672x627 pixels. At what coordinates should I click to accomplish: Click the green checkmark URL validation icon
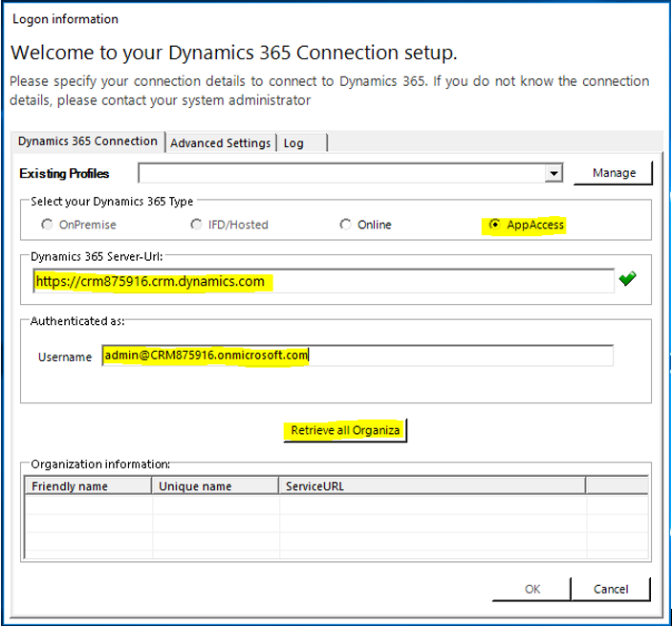pyautogui.click(x=627, y=279)
